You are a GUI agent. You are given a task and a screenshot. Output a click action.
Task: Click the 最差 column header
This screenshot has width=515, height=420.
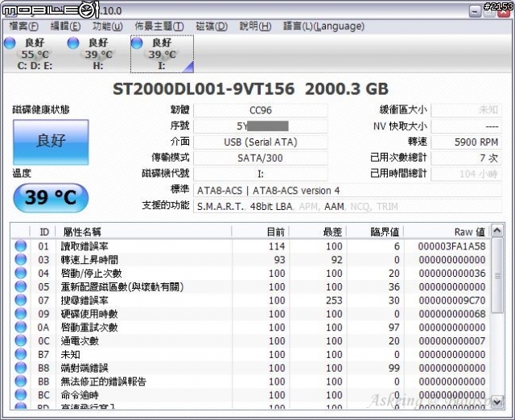(318, 232)
